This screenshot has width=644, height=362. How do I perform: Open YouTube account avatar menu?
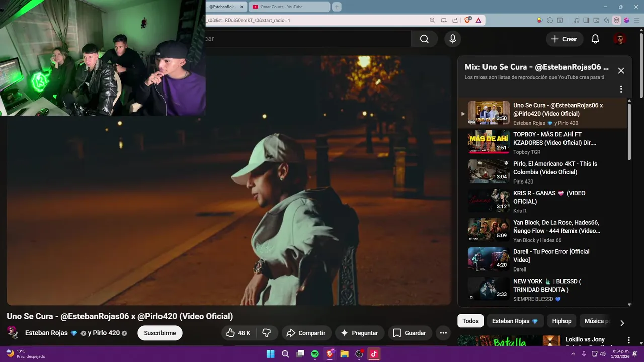pos(619,39)
